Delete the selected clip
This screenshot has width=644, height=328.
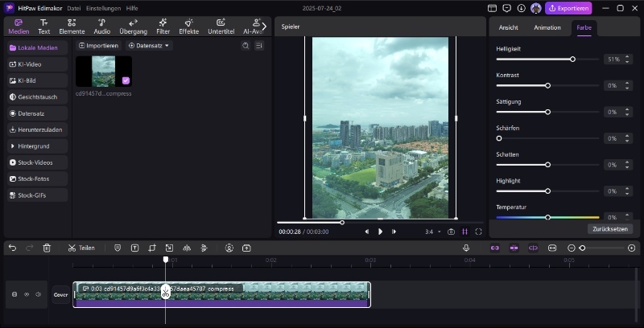pyautogui.click(x=47, y=248)
